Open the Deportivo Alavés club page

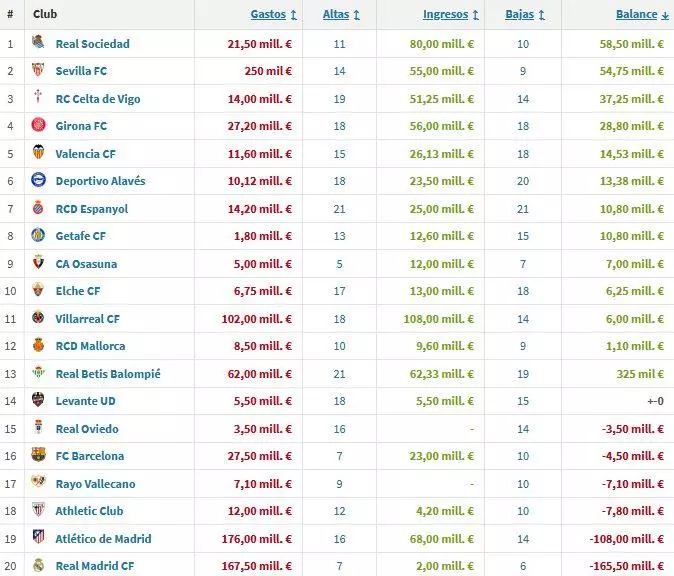pyautogui.click(x=100, y=181)
